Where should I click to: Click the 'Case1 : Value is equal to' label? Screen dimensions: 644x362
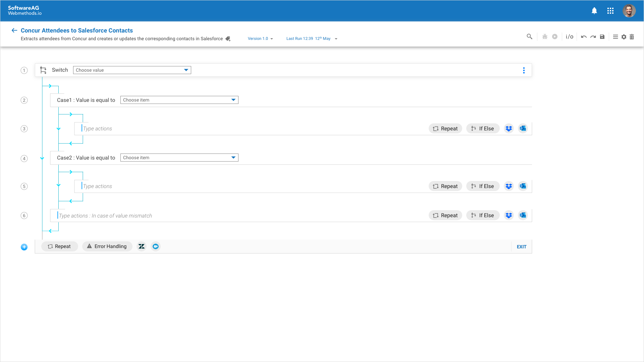point(86,100)
